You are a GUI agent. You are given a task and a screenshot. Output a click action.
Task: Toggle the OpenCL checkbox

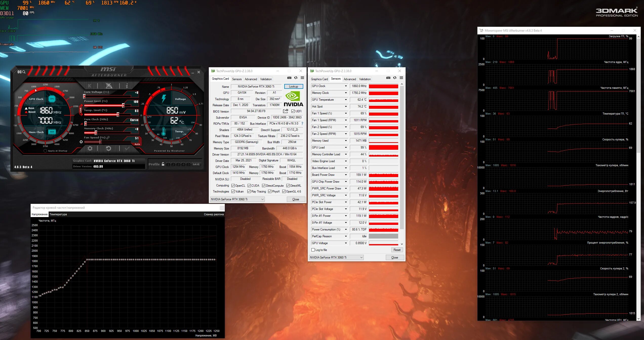coord(233,186)
